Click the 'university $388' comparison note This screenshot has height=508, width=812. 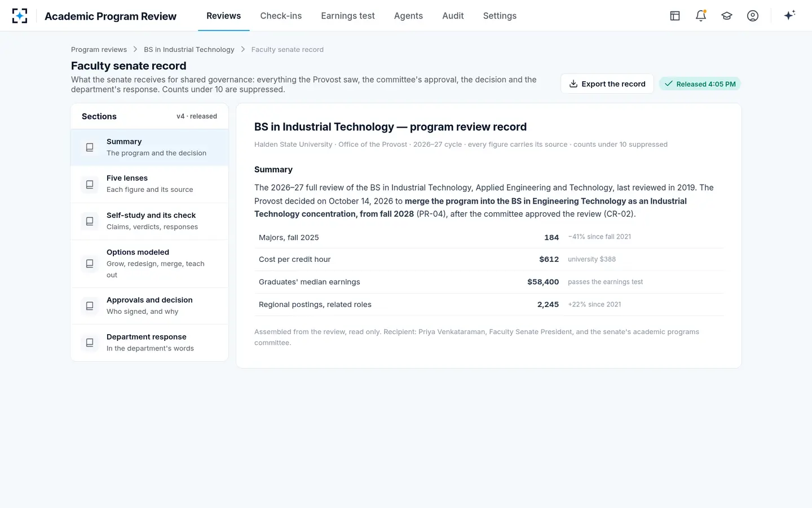(x=592, y=260)
